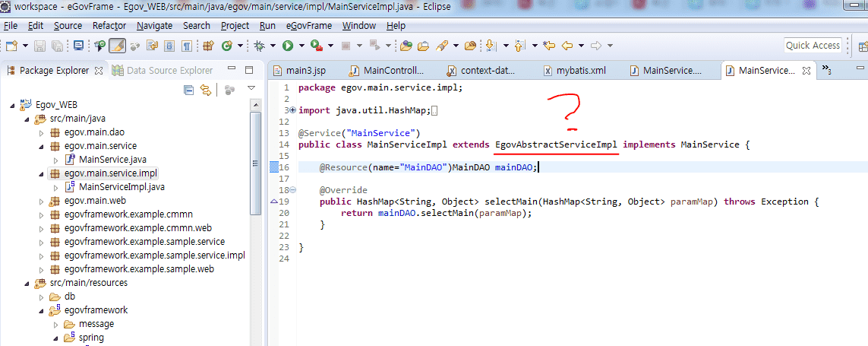
Task: Open the Refactor menu
Action: click(x=109, y=26)
